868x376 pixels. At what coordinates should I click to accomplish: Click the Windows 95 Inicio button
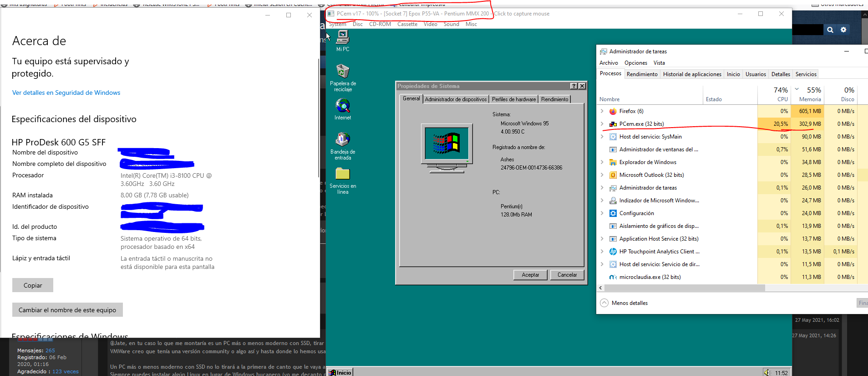(340, 372)
